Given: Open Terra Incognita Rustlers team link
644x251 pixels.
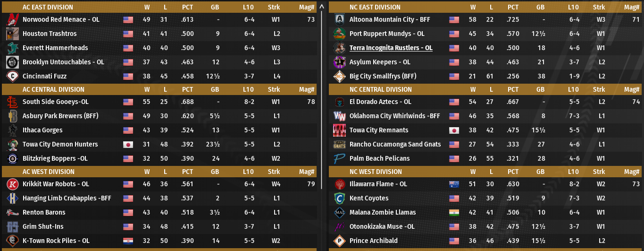Looking at the screenshot, I should pyautogui.click(x=391, y=48).
